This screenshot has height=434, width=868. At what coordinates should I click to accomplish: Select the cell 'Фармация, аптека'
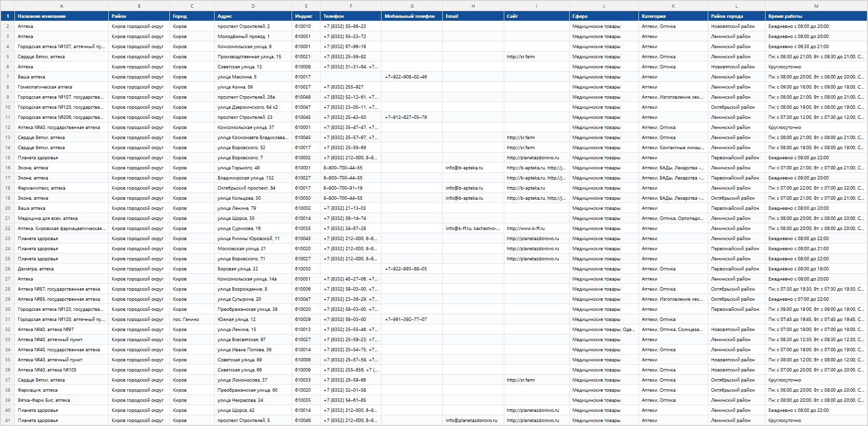pos(62,390)
